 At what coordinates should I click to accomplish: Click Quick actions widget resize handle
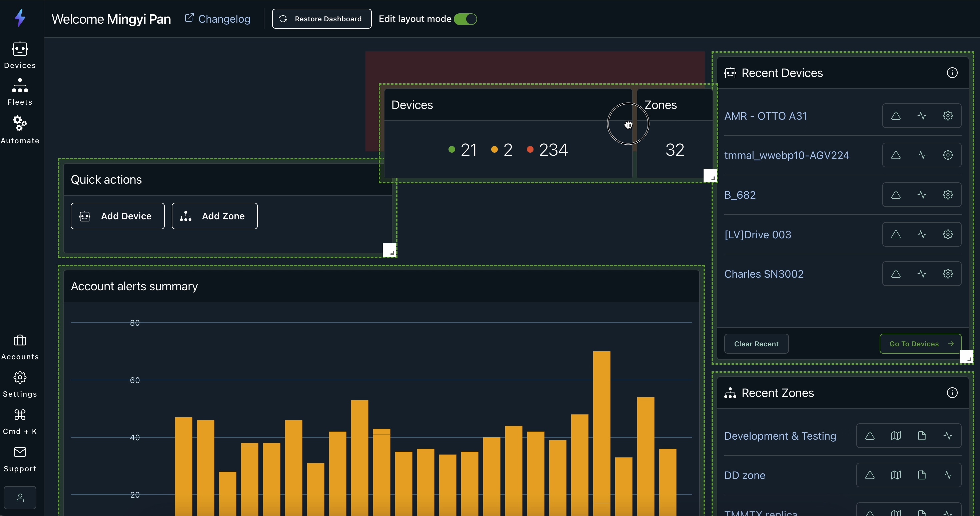(x=389, y=250)
